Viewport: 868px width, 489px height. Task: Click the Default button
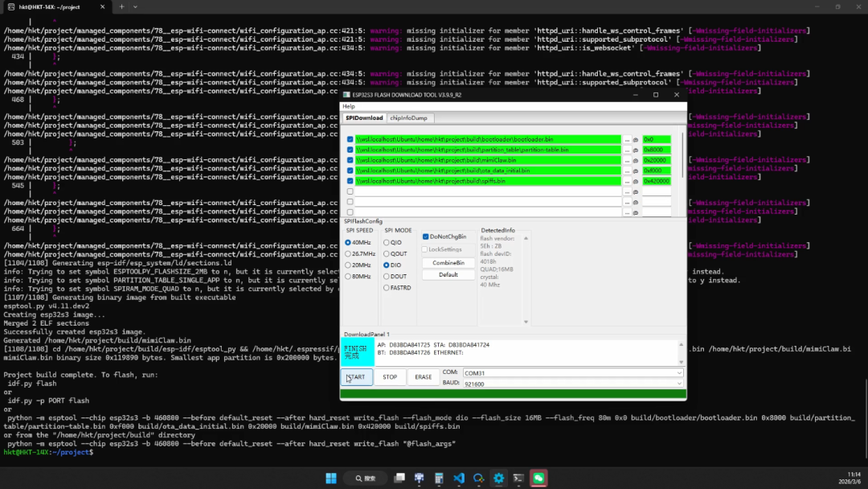(x=448, y=275)
